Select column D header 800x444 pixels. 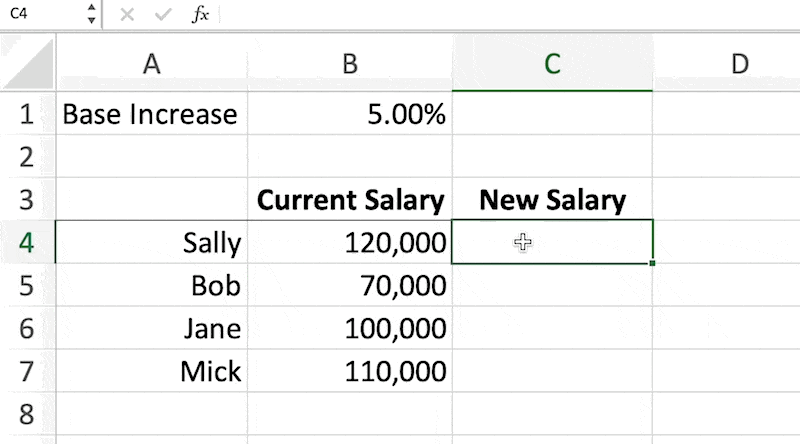click(727, 63)
